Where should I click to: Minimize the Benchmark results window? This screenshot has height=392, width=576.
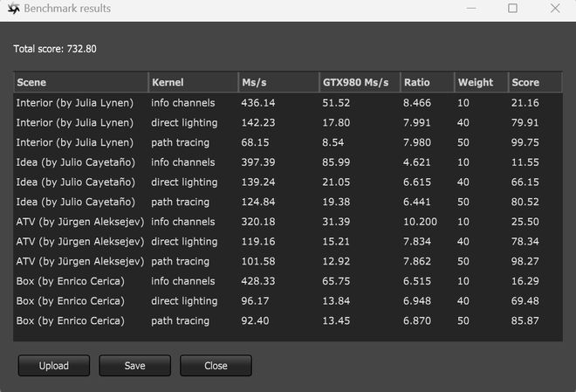[x=471, y=8]
